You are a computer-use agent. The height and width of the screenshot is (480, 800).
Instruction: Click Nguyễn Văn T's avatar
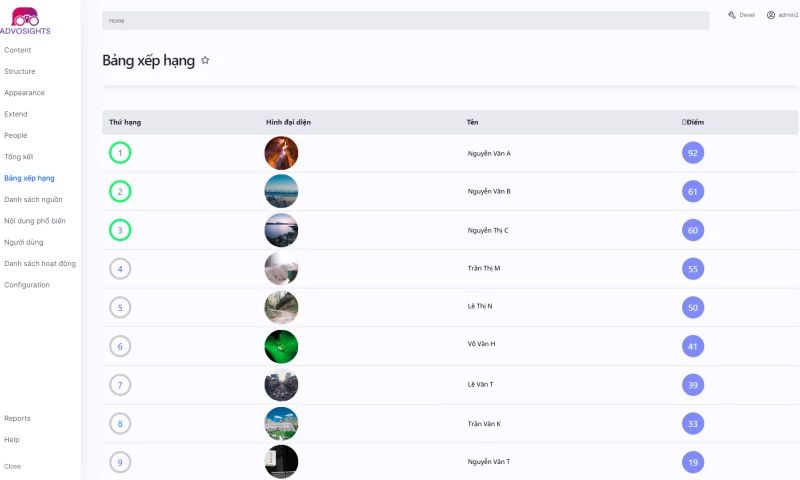coord(281,462)
